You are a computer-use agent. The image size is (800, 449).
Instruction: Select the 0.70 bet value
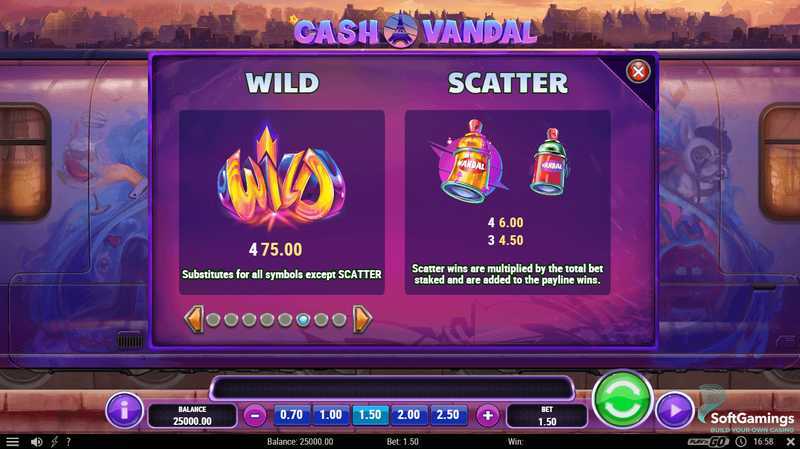(x=291, y=415)
